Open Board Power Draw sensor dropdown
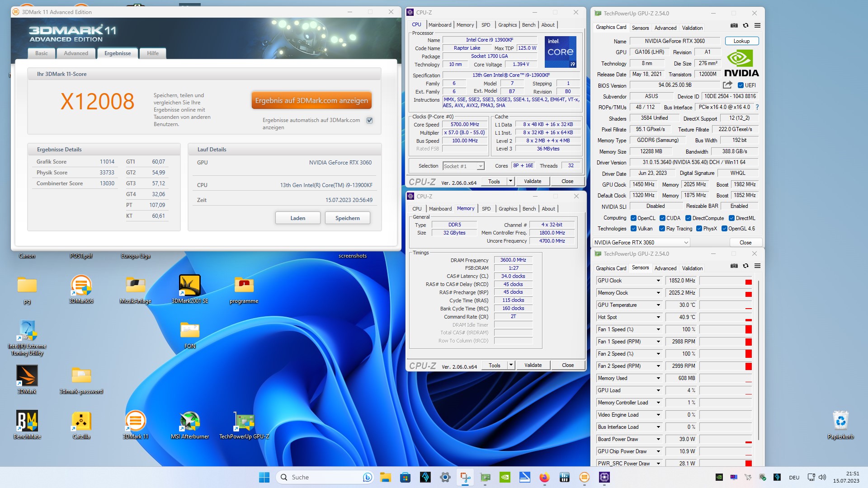This screenshot has width=868, height=488. point(658,439)
